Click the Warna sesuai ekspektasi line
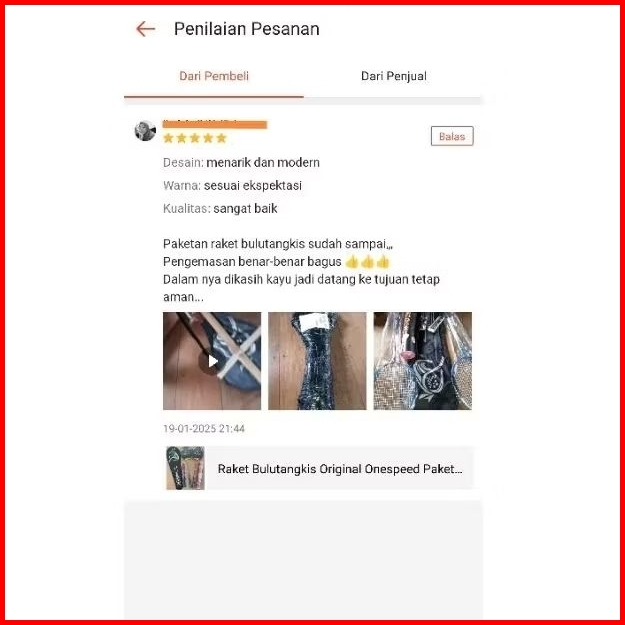This screenshot has width=625, height=625. [x=232, y=186]
